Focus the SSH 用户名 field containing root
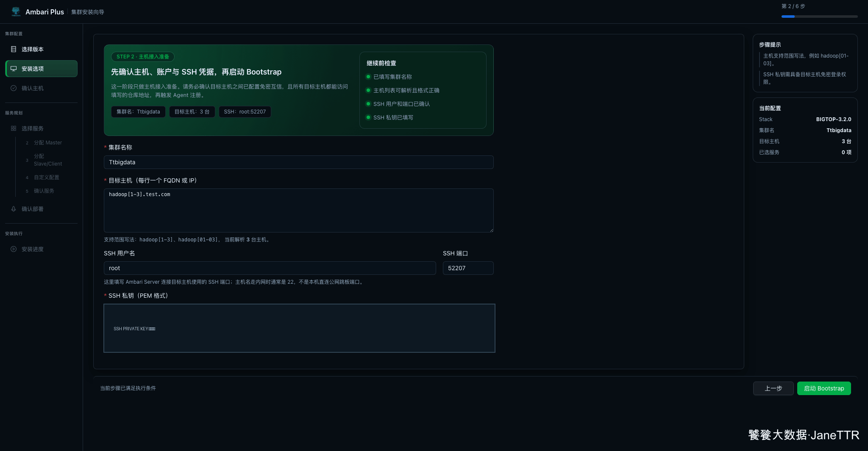 click(270, 268)
